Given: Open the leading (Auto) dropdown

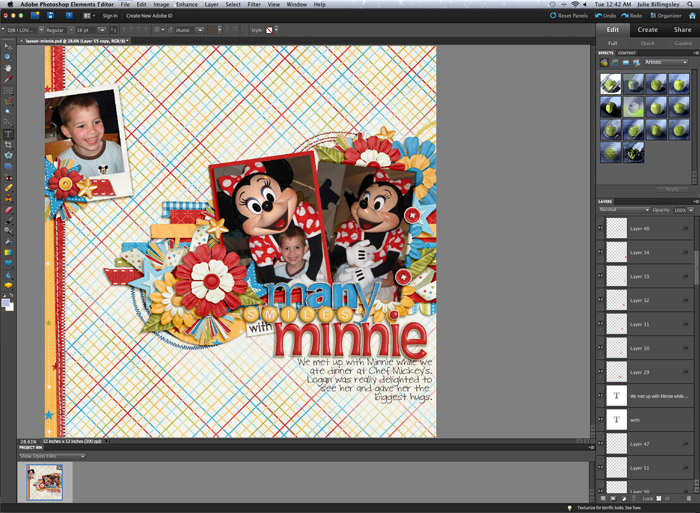Looking at the screenshot, I should 200,30.
